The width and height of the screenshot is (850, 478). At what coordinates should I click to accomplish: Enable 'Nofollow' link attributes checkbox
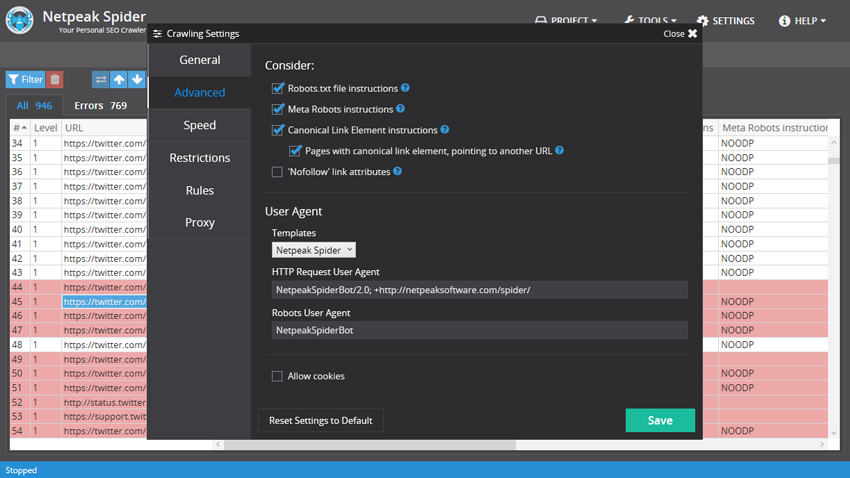click(277, 172)
